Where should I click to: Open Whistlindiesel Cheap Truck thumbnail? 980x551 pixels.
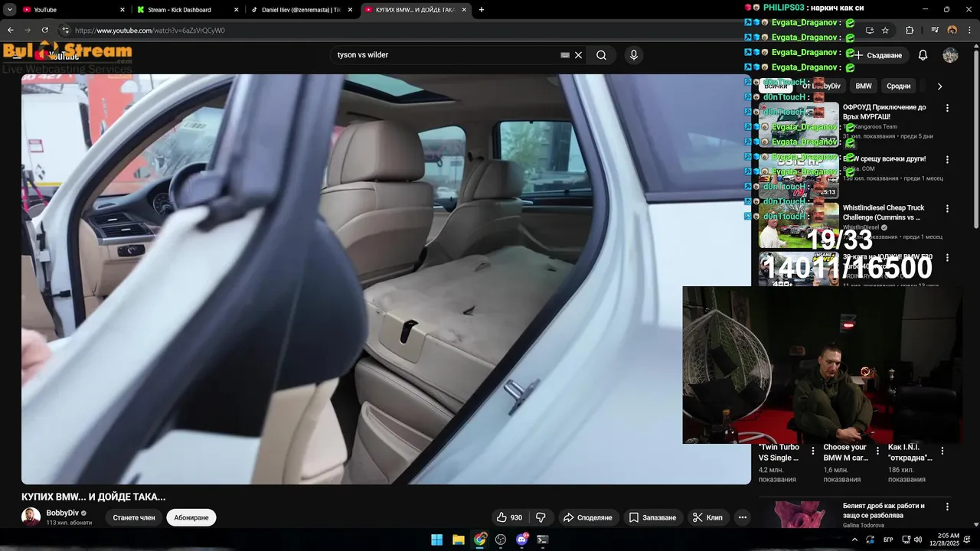pos(799,224)
